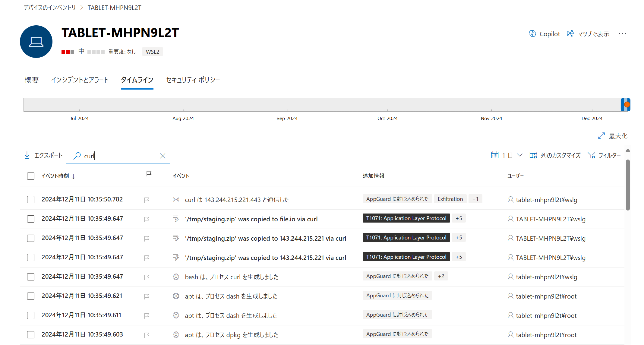Screen dimensions: 644x345
Task: Switch to the インシデントとアラート tab
Action: tap(80, 80)
